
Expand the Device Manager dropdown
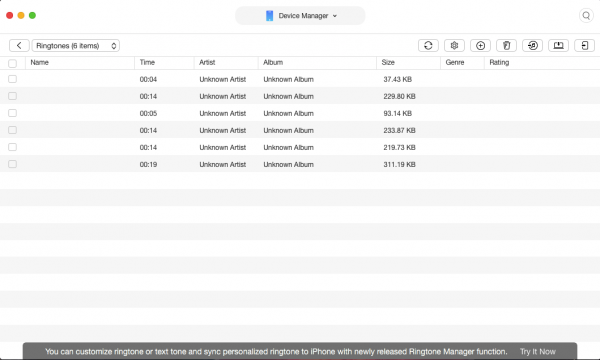tap(300, 16)
